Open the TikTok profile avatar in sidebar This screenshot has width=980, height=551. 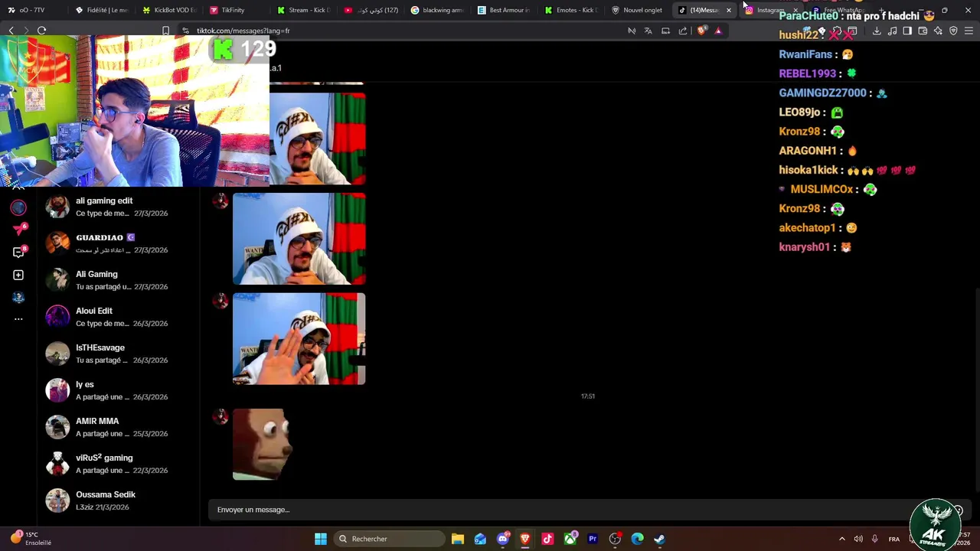tap(18, 297)
